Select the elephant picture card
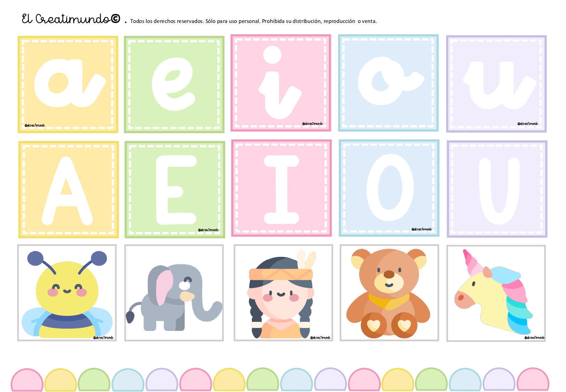Viewport: 566px width, 392px height. [x=174, y=293]
